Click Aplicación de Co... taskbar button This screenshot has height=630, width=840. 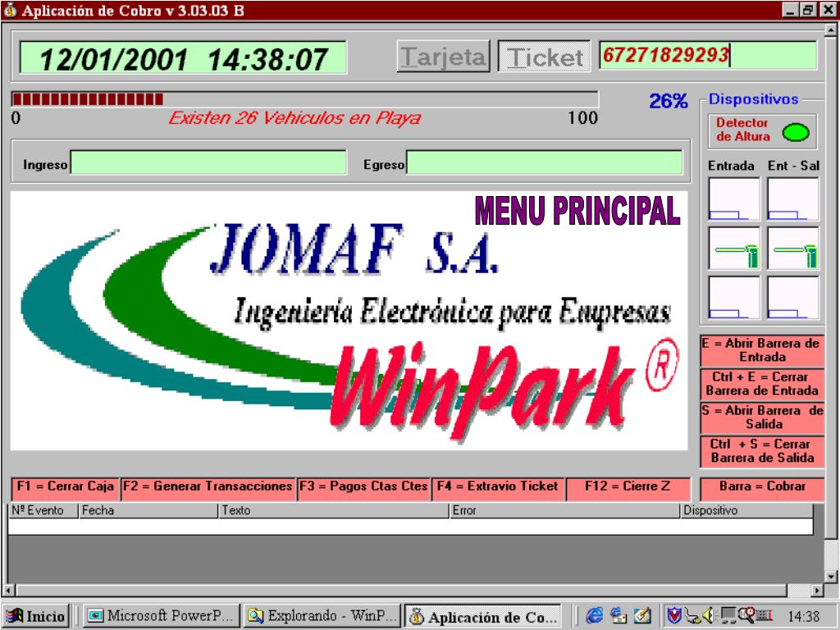tap(483, 616)
